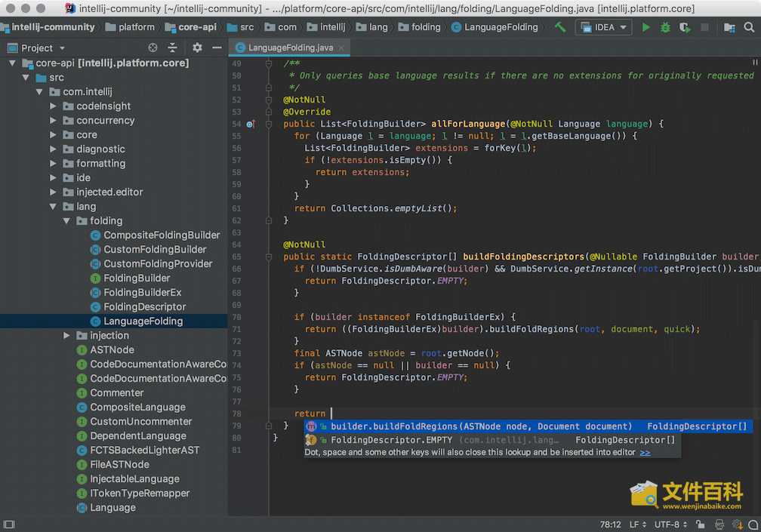Change UTF-8 file encoding in status bar
This screenshot has width=761, height=532.
click(670, 524)
